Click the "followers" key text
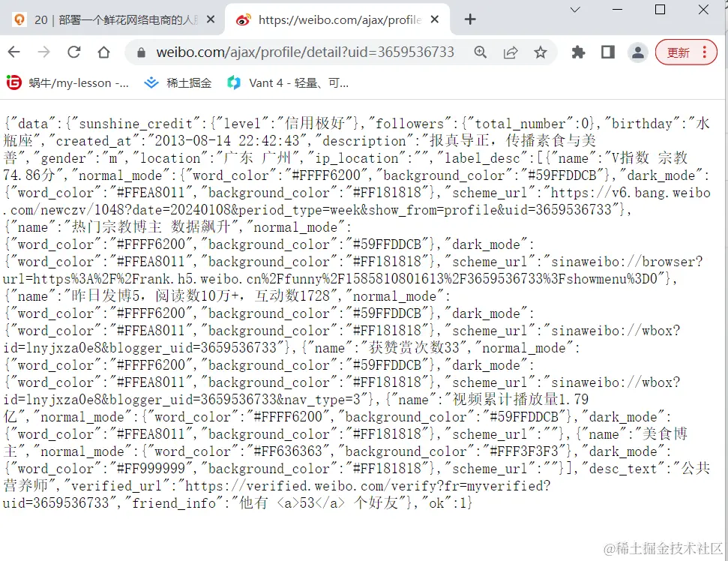Screen dimensions: 728x561 pyautogui.click(x=409, y=124)
